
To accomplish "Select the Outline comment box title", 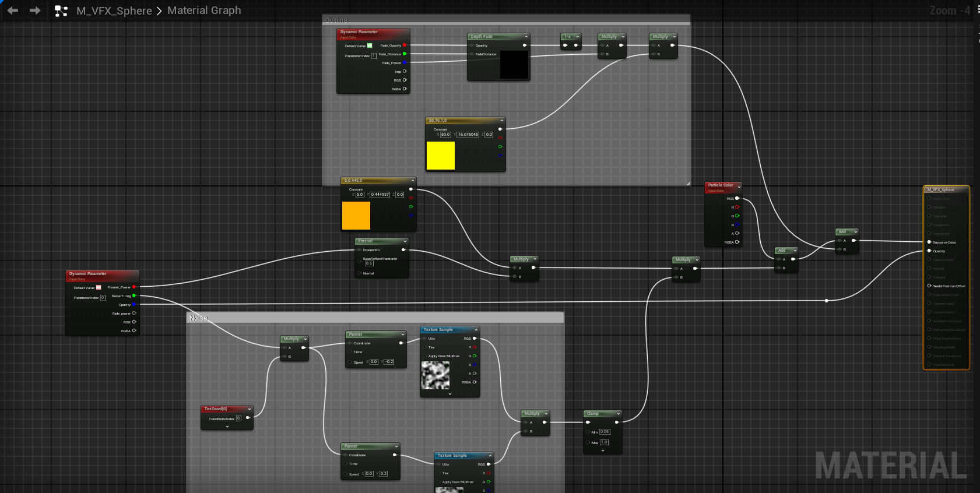I will (336, 20).
